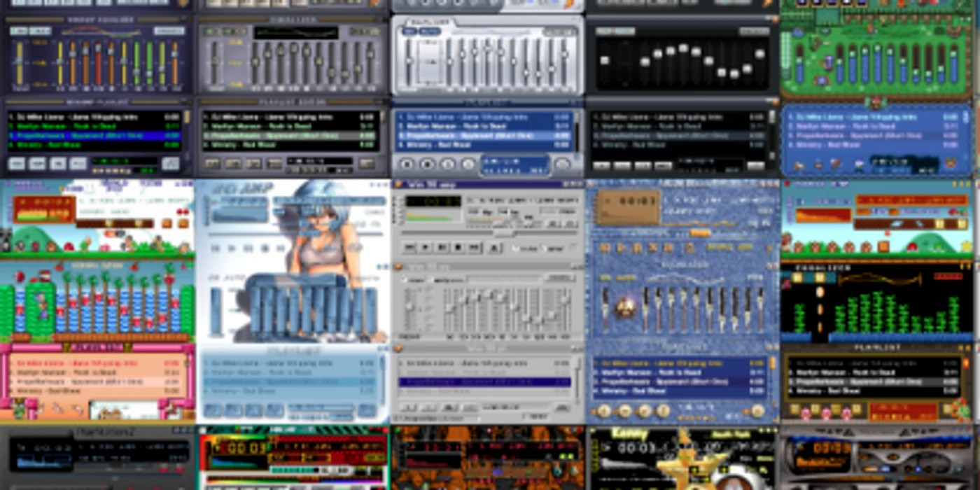Click the time display in gray Windows skin

point(433,201)
